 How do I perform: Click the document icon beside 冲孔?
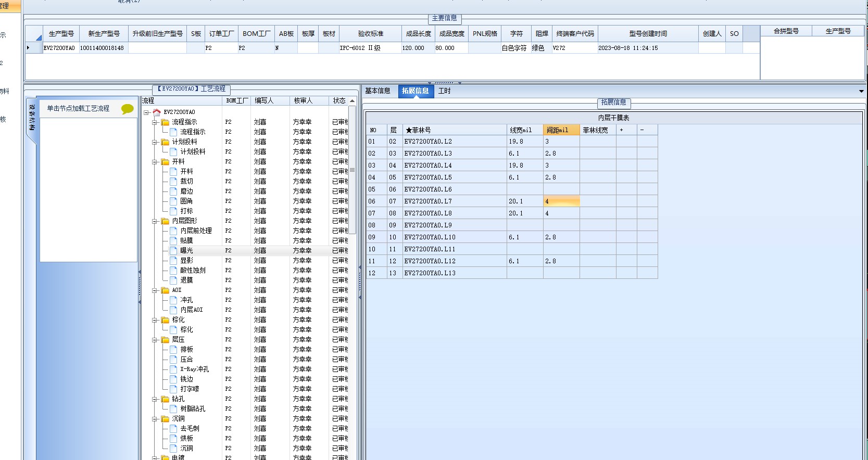[173, 300]
